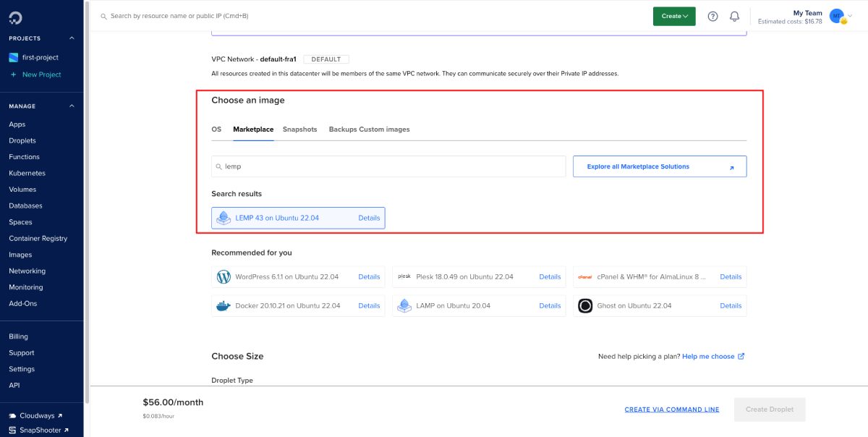Click the LEMP 43 droplet icon

(x=223, y=217)
